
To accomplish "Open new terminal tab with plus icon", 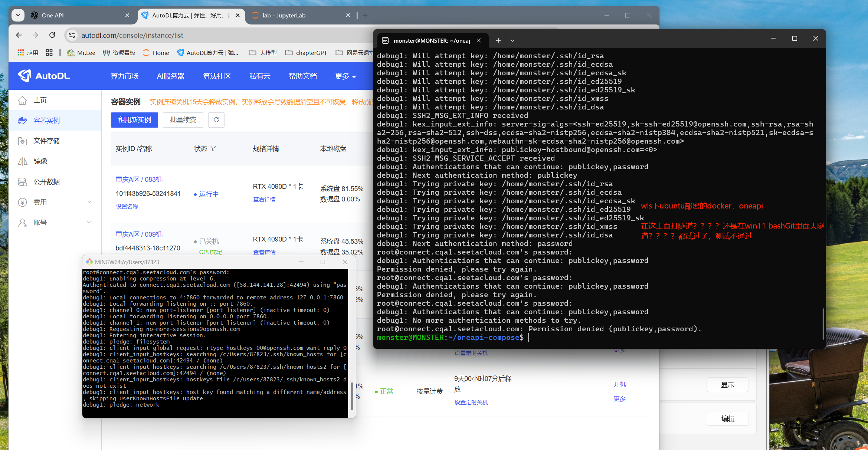I will tap(498, 40).
